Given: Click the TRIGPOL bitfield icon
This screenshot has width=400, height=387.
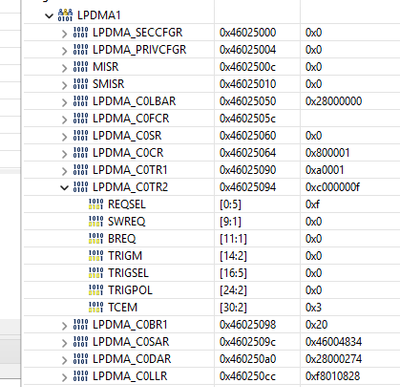Looking at the screenshot, I should pyautogui.click(x=96, y=290).
